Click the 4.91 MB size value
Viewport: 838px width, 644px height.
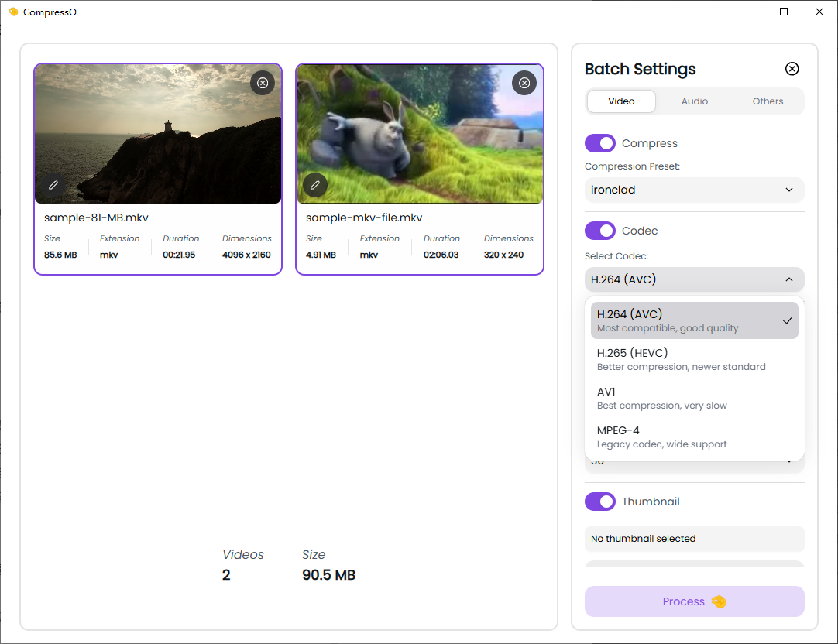click(321, 255)
